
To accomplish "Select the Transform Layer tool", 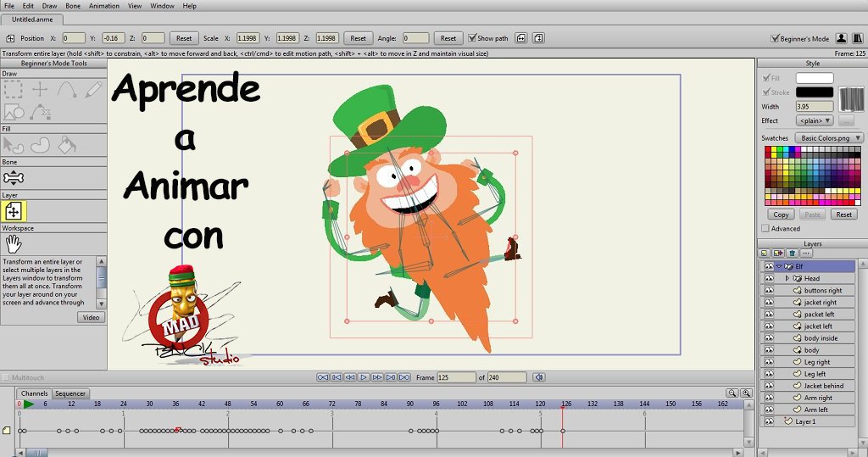I will [x=14, y=211].
